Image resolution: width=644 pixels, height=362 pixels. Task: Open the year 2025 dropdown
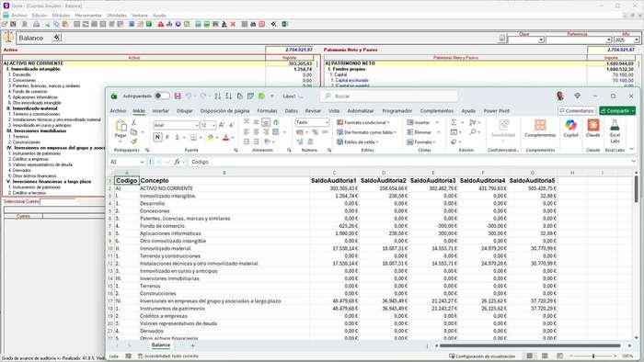pos(637,40)
